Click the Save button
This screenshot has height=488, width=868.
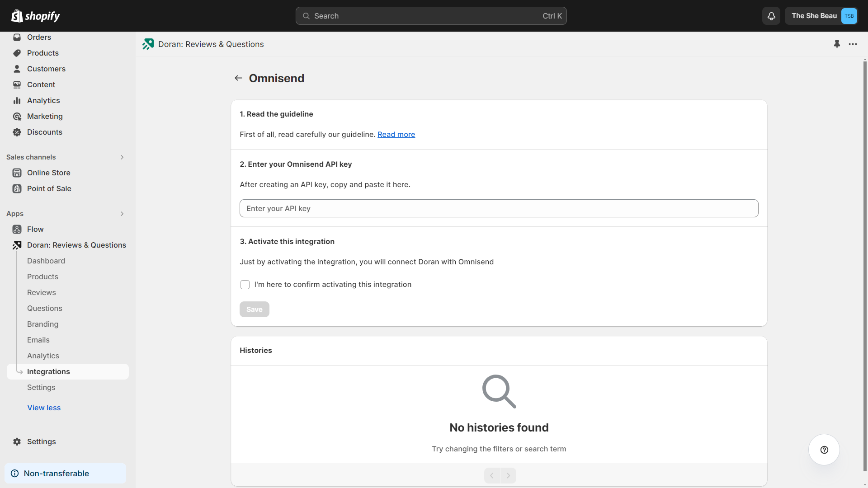[255, 309]
